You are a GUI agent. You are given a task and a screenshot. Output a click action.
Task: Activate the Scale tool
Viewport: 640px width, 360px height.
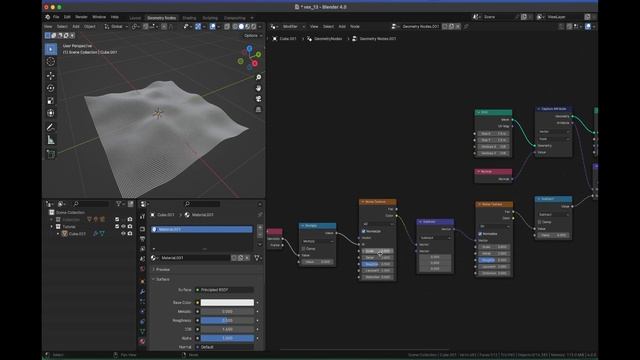click(x=51, y=101)
